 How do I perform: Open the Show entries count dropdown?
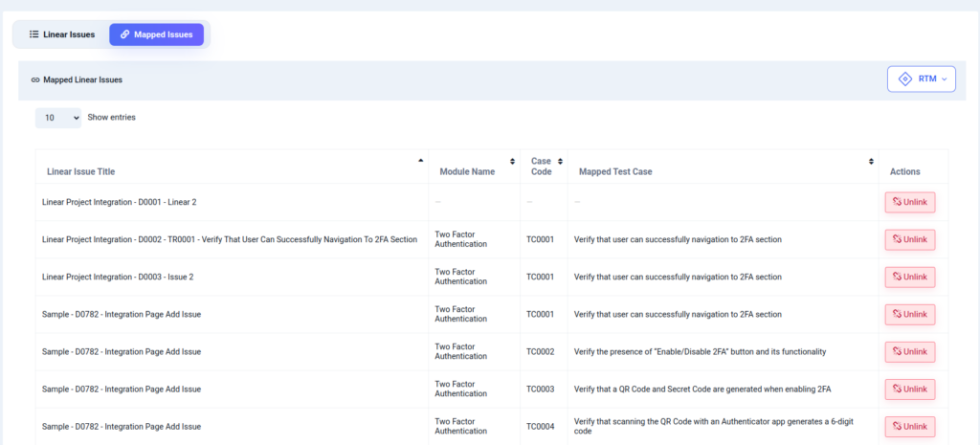pyautogui.click(x=58, y=118)
